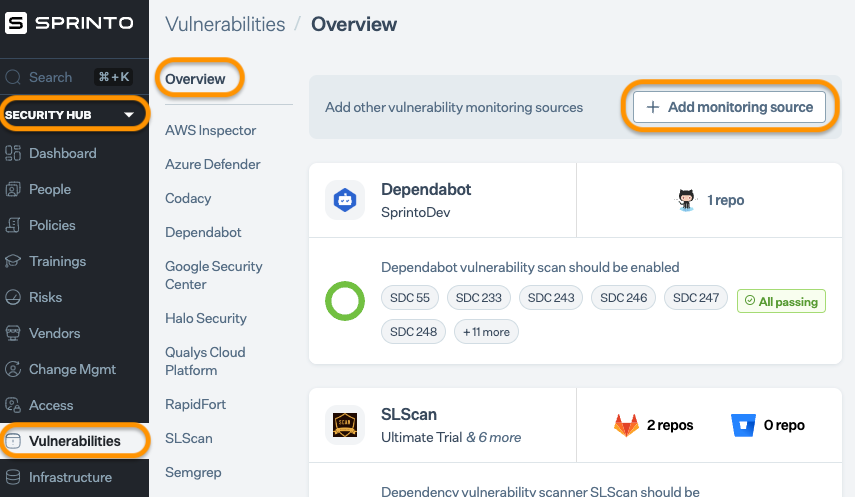Open Dependabot in the sources list
The image size is (855, 497).
(x=203, y=232)
